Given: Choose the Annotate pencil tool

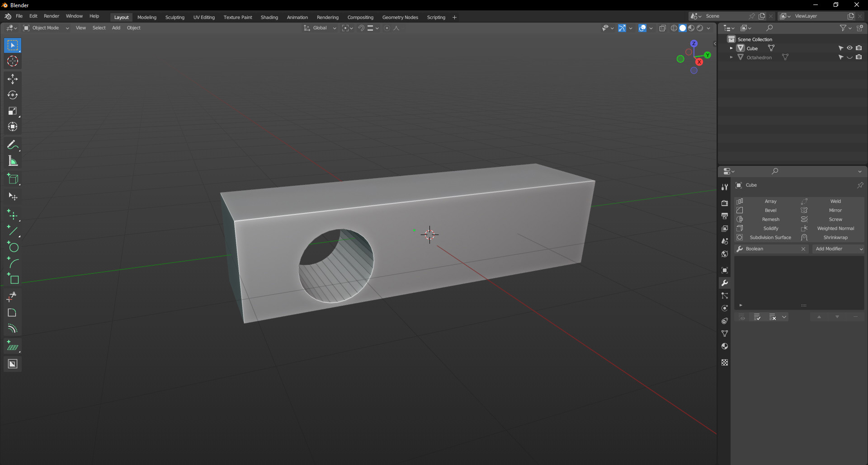Looking at the screenshot, I should pyautogui.click(x=12, y=145).
